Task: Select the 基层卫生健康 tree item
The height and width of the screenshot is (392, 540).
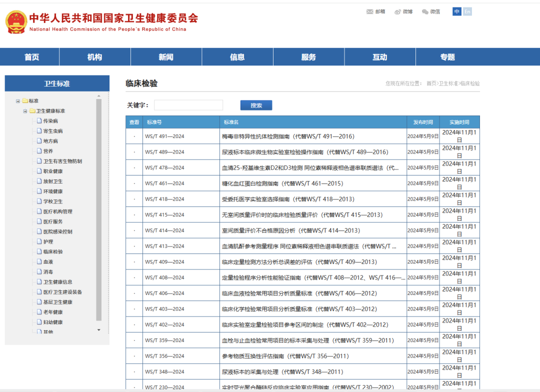Action: tap(58, 302)
